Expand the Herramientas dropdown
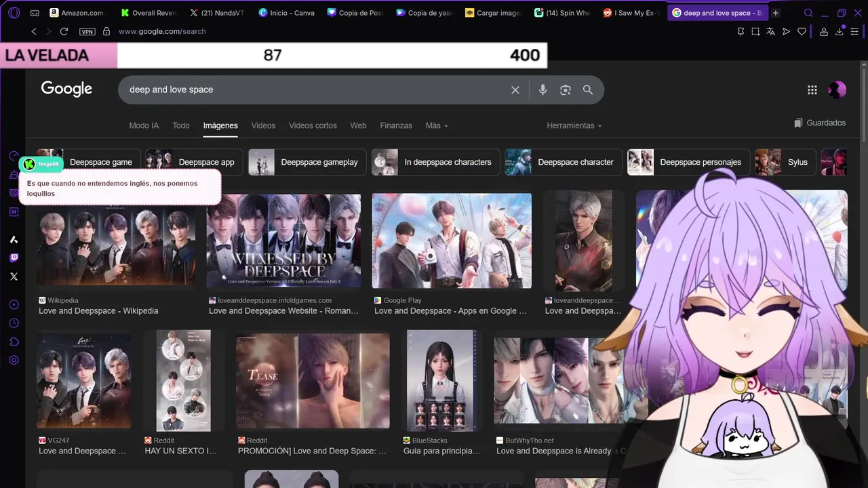 coord(574,125)
